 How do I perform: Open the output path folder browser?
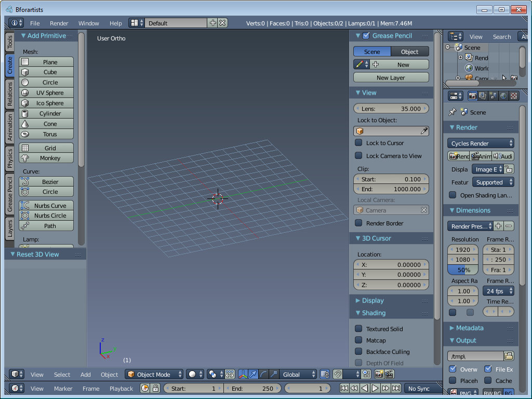pos(509,356)
